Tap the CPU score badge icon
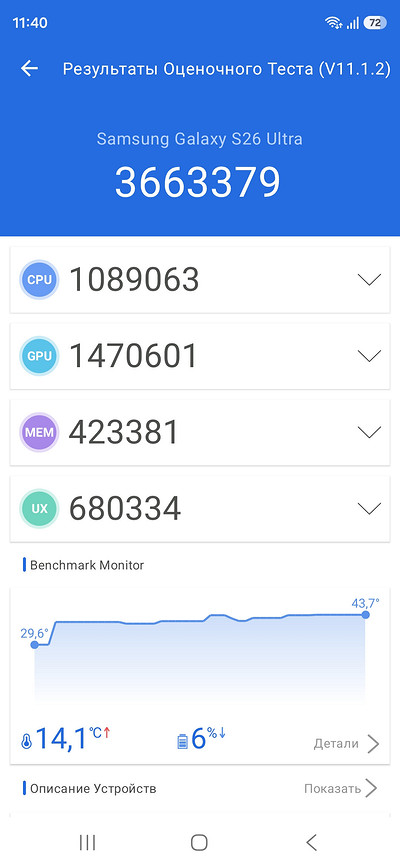This screenshot has width=400, height=867. 39,280
